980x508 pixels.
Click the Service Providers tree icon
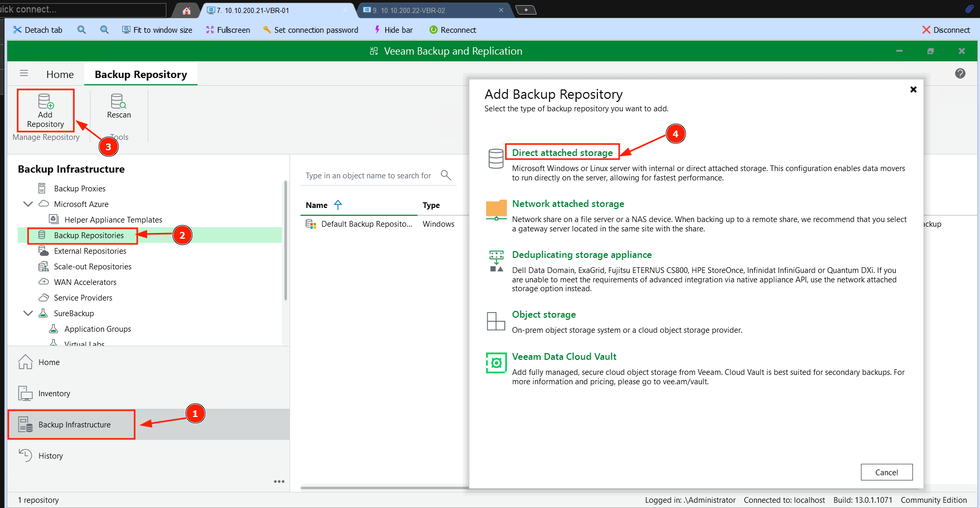[x=44, y=297]
